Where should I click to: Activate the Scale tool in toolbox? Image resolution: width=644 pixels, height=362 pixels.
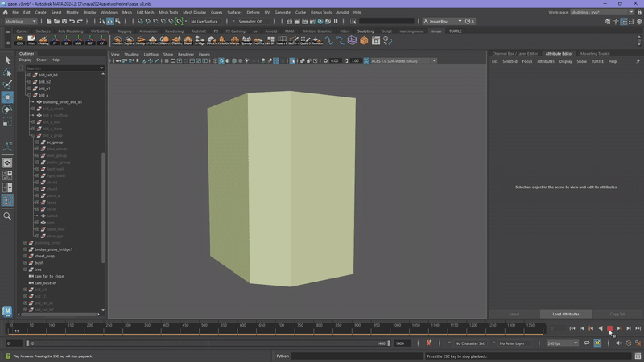[x=7, y=122]
